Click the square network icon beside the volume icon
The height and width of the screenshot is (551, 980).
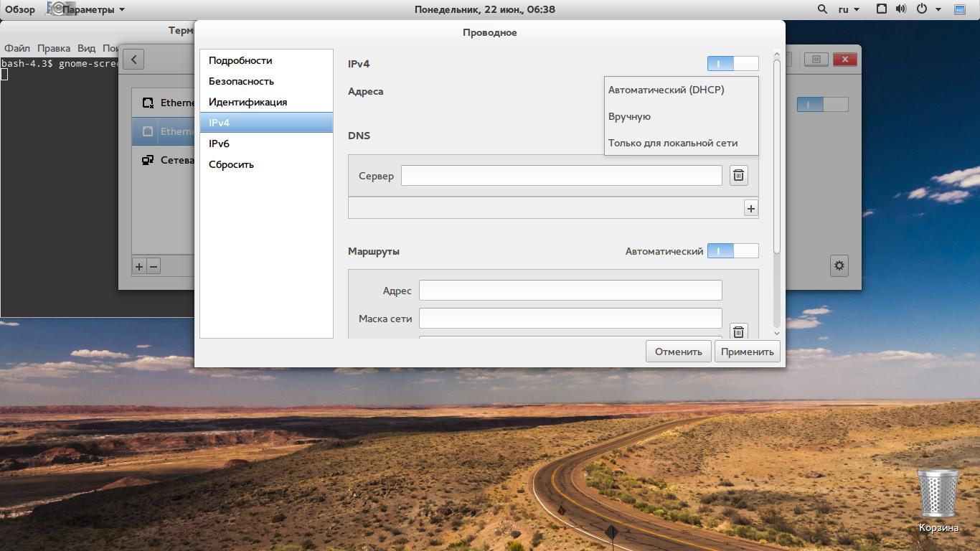tap(882, 9)
